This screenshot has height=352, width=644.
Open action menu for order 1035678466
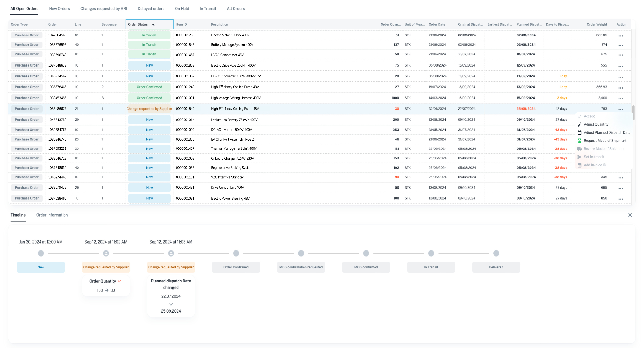pos(621,88)
